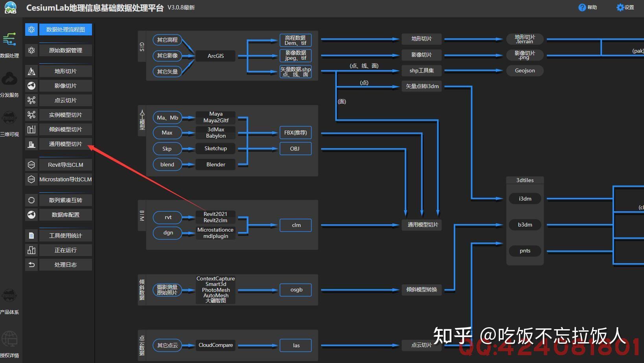Open the 设置 settings gear
Image resolution: width=644 pixels, height=363 pixels.
click(x=620, y=7)
